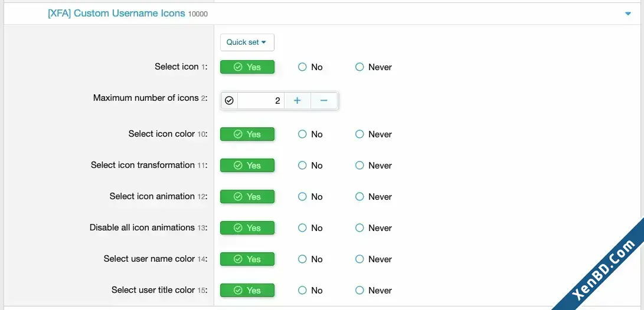Click the Custom Username Icons heading
Viewport: 644px width, 310px height.
116,13
